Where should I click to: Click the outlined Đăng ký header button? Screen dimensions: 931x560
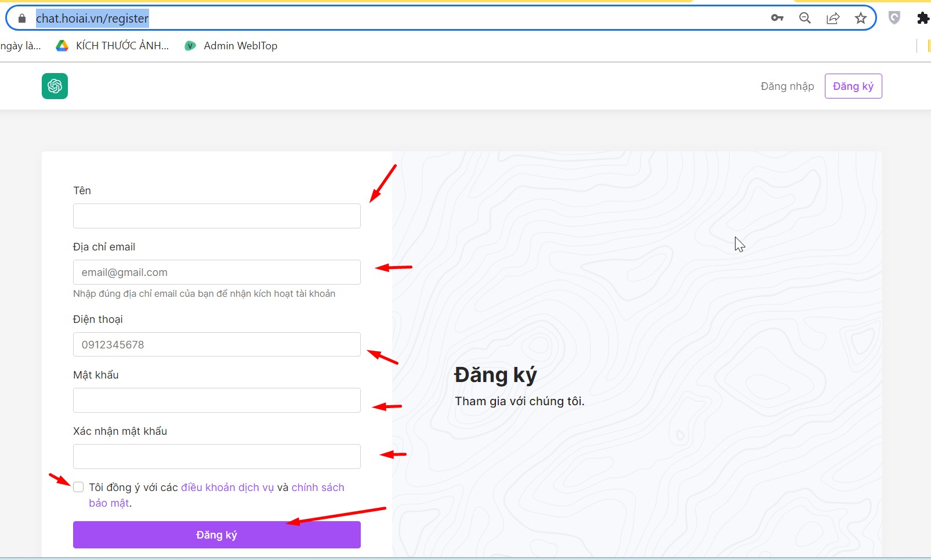point(853,86)
